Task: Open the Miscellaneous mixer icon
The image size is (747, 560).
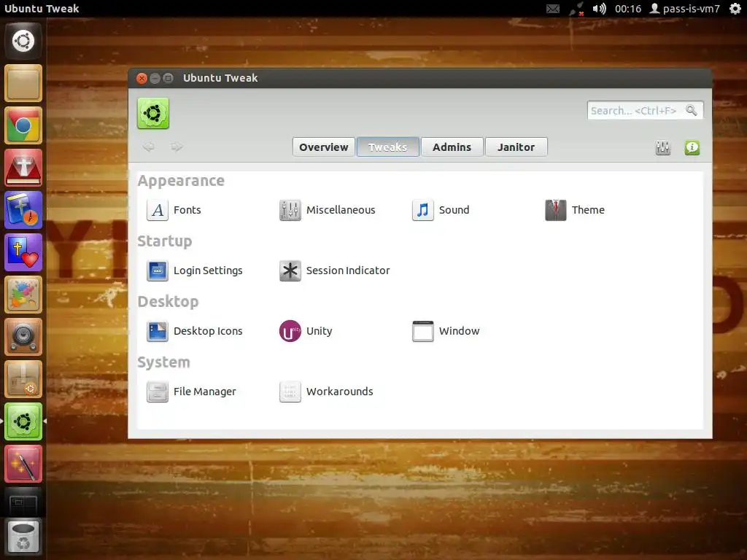Action: pos(290,210)
